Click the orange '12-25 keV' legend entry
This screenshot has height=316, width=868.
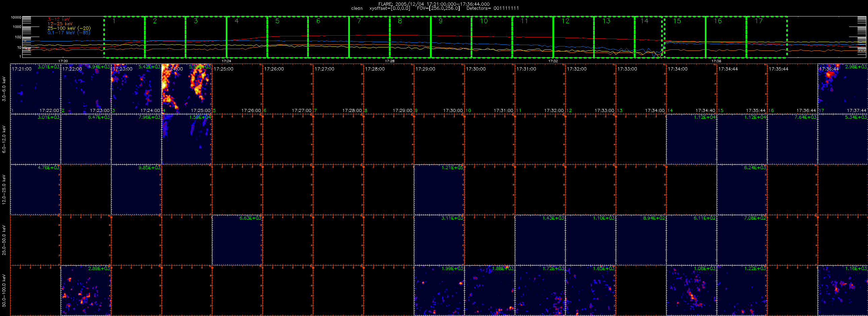(60, 24)
